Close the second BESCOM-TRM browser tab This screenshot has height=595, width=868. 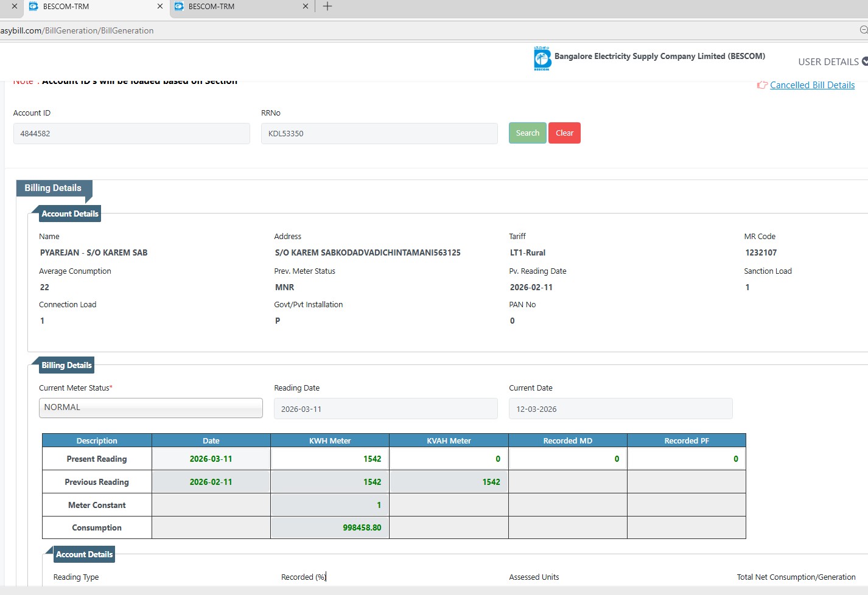pos(306,7)
